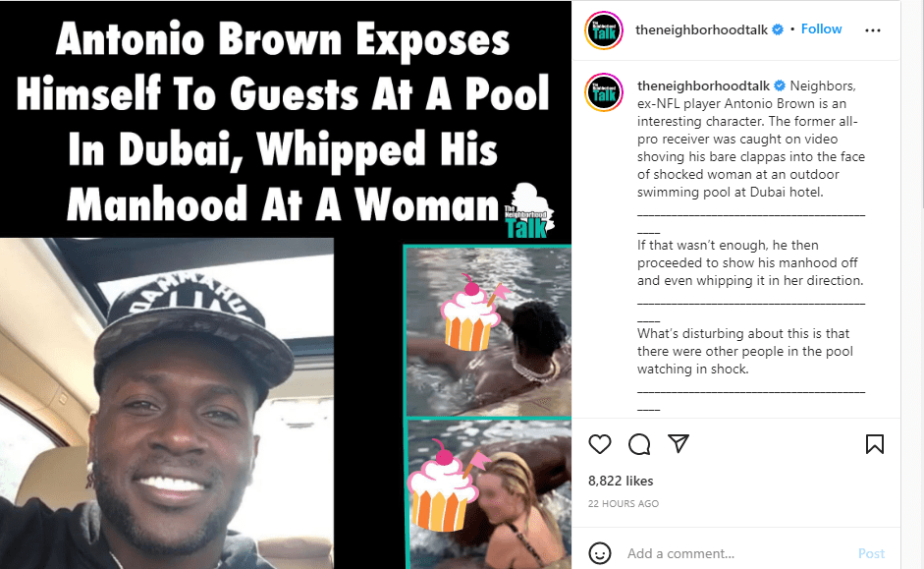924x569 pixels.
Task: Click the lower pool thumbnail image
Action: click(x=488, y=494)
